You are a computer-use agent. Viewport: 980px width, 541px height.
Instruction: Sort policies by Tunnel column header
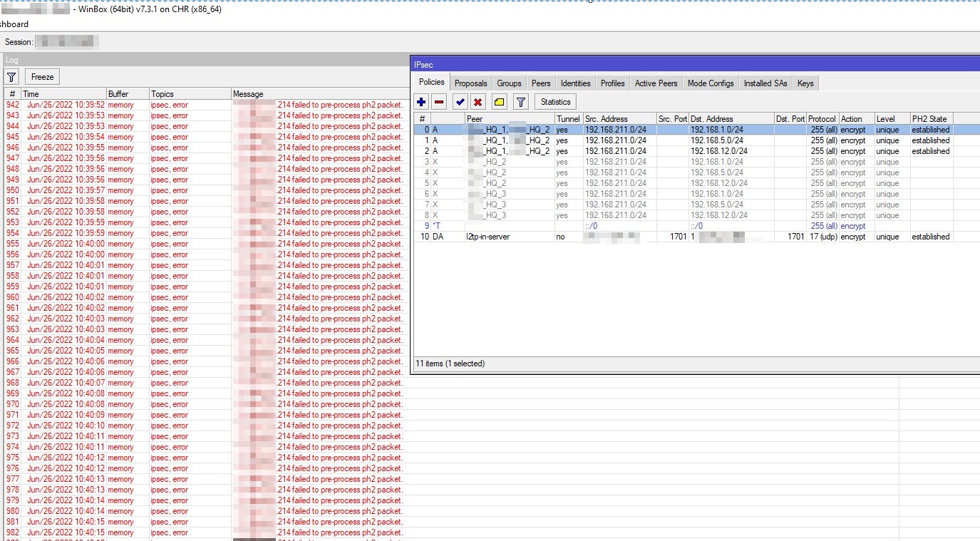(x=569, y=119)
